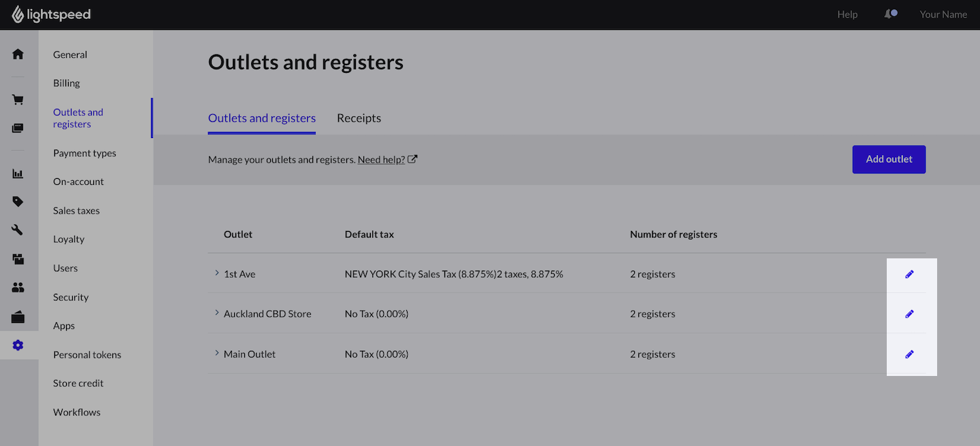The width and height of the screenshot is (980, 446).
Task: Edit the 1st Ave outlet pencil
Action: point(909,274)
